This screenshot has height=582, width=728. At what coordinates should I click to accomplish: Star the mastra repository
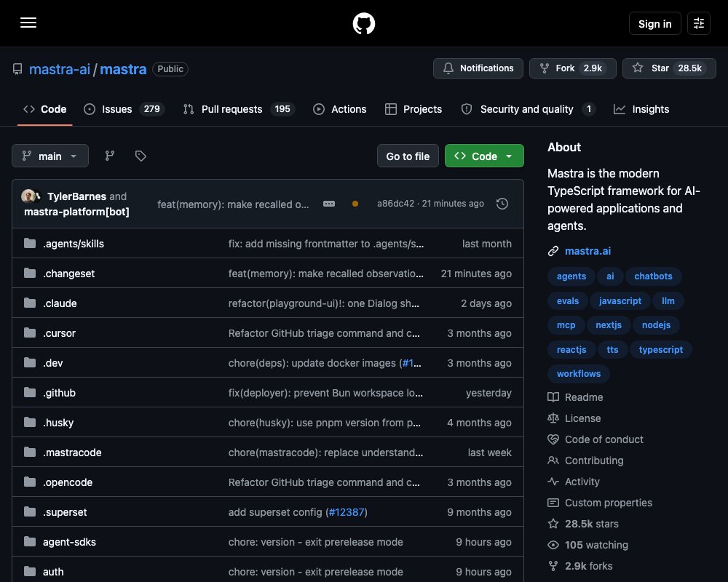click(669, 68)
